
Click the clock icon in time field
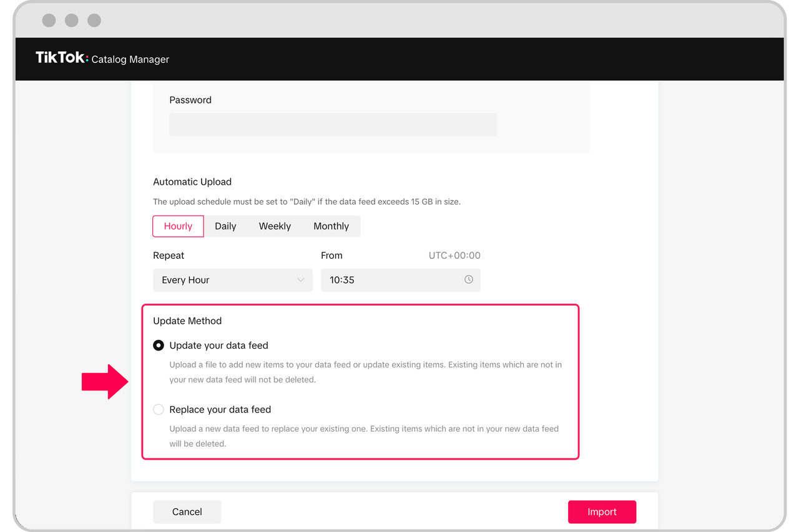tap(468, 279)
